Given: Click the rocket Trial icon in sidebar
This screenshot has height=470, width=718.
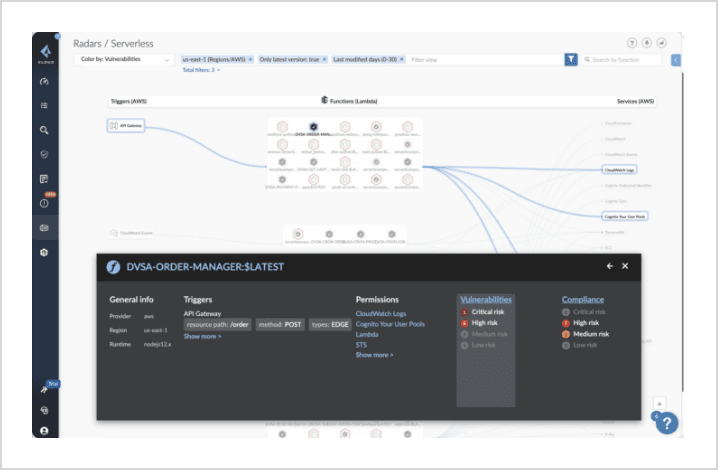Looking at the screenshot, I should (x=44, y=389).
